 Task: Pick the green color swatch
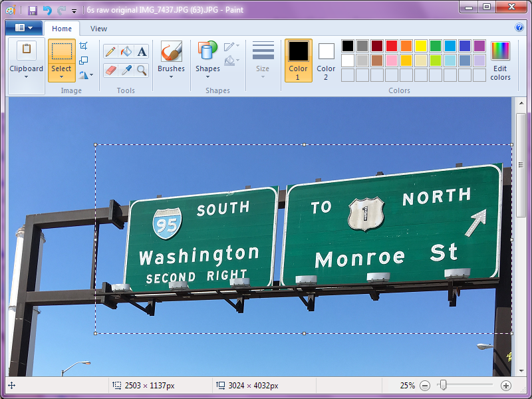click(436, 46)
